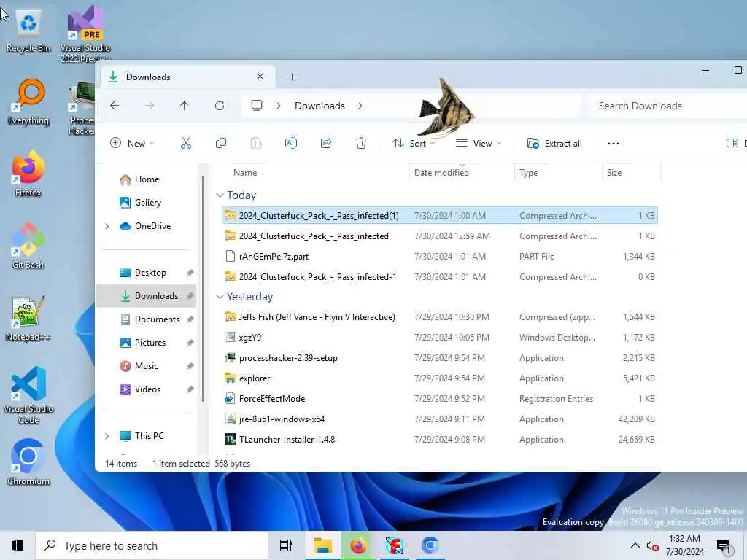Click the Windows Start button
Image resolution: width=747 pixels, height=560 pixels.
pos(18,545)
